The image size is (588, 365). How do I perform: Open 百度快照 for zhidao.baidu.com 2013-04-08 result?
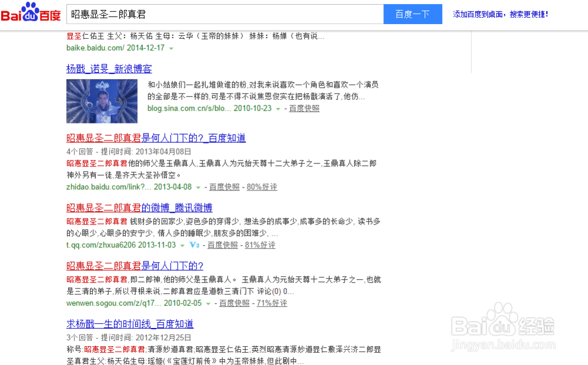224,187
